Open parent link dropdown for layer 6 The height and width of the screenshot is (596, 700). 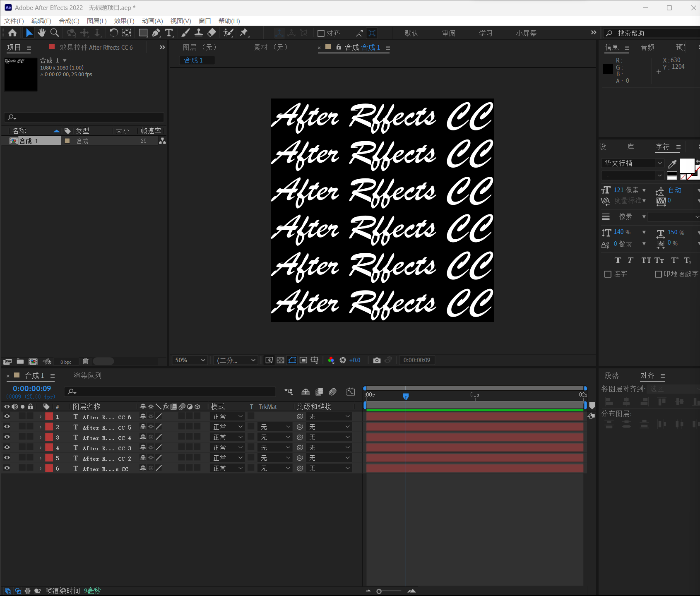coord(330,468)
